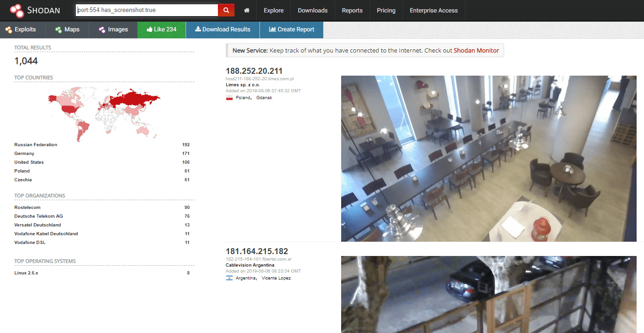Filter by Vodafone Kabel Deutschland

[46, 234]
